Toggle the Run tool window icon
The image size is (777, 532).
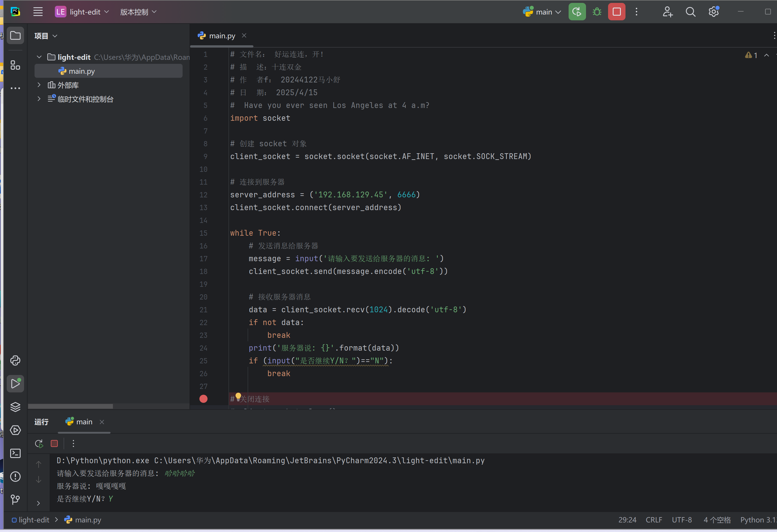[15, 383]
